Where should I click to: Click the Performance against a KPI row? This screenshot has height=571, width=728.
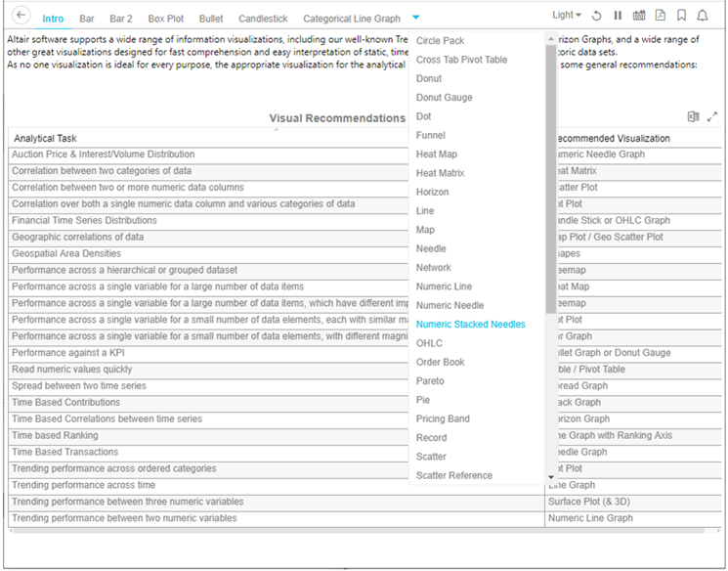75,353
